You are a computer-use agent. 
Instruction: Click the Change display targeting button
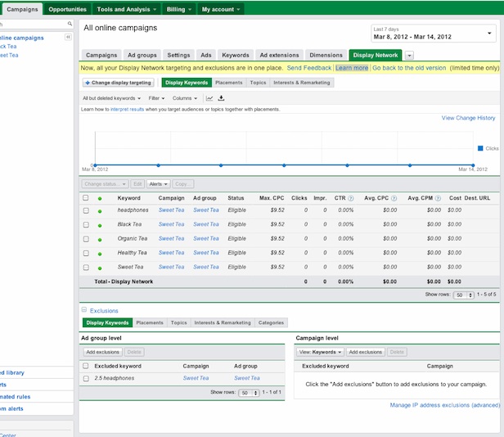tap(118, 83)
